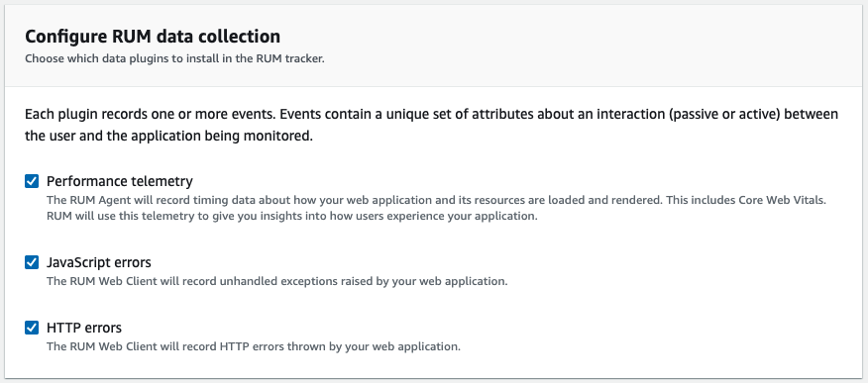Click the Performance telemetry label text
This screenshot has width=868, height=383.
(120, 181)
